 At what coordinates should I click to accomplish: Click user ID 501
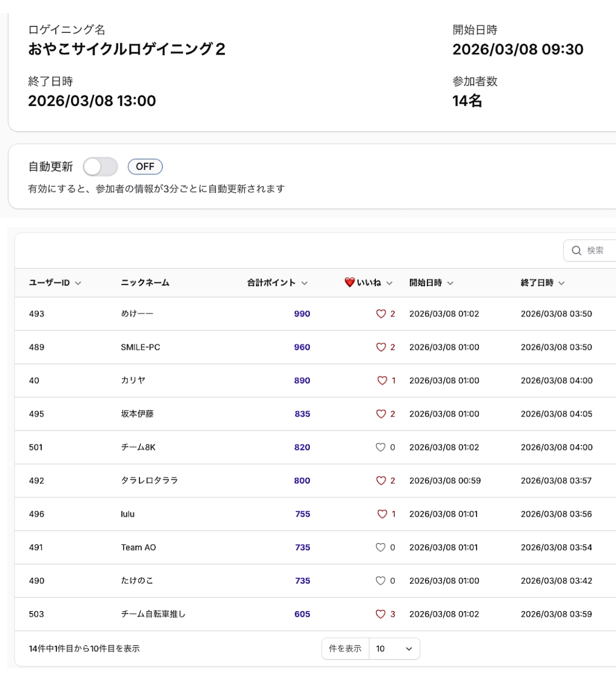pos(36,447)
